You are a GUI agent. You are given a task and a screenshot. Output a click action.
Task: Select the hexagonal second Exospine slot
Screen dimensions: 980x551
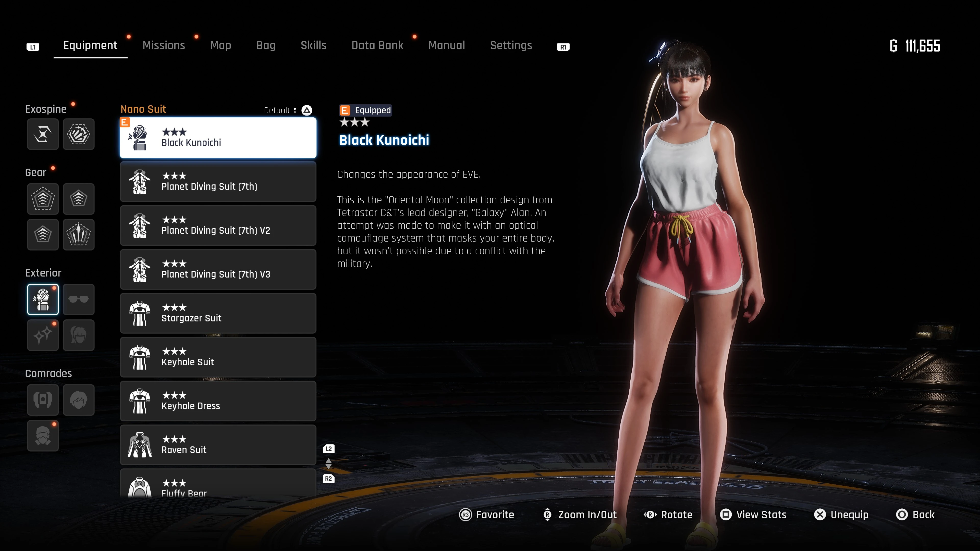click(x=78, y=134)
